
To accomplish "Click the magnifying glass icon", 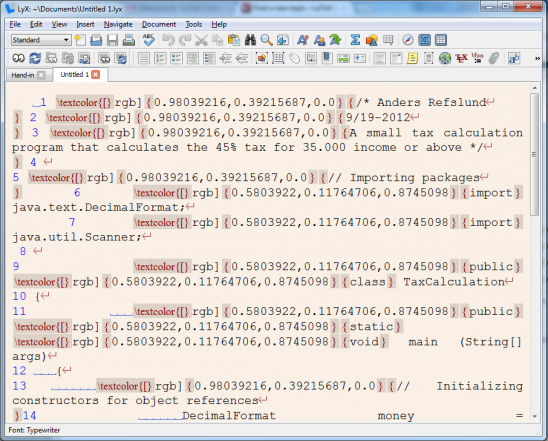I will click(x=266, y=40).
